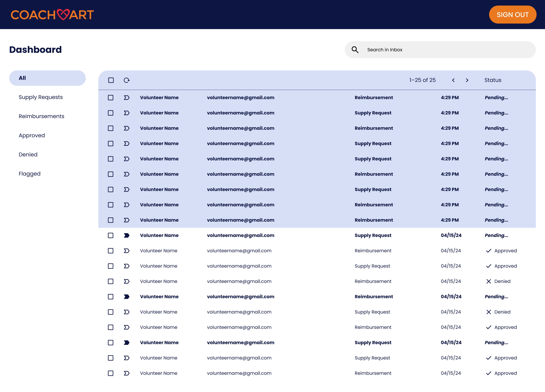Click the Status column header
Viewport: 545px width, 392px height.
(493, 80)
